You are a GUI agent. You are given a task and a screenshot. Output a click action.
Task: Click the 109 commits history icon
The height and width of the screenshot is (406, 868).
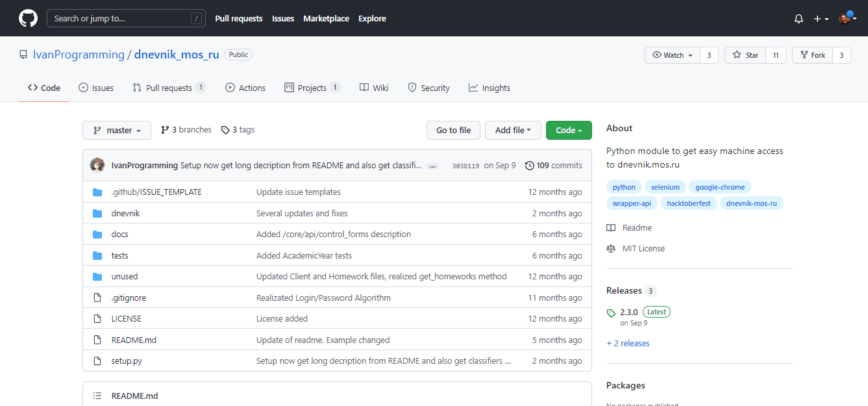click(x=529, y=166)
